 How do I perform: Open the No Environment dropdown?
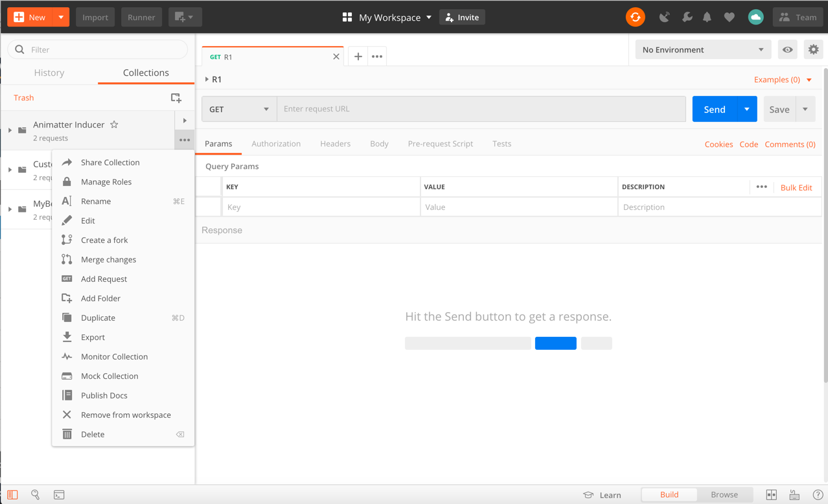pyautogui.click(x=703, y=50)
